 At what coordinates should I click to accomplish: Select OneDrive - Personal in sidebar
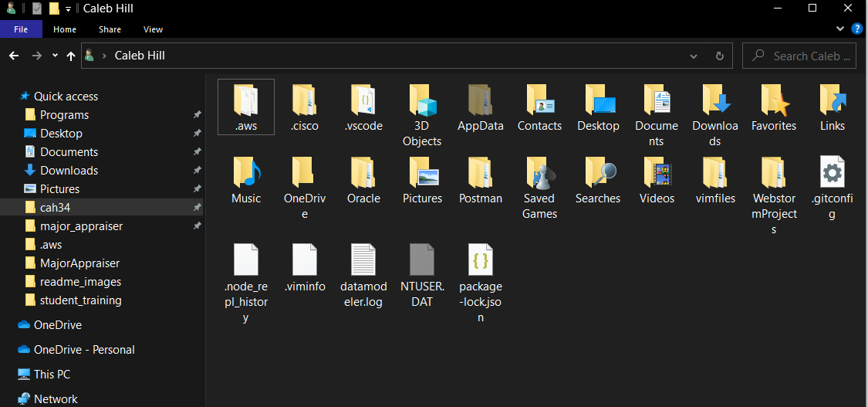coord(84,350)
